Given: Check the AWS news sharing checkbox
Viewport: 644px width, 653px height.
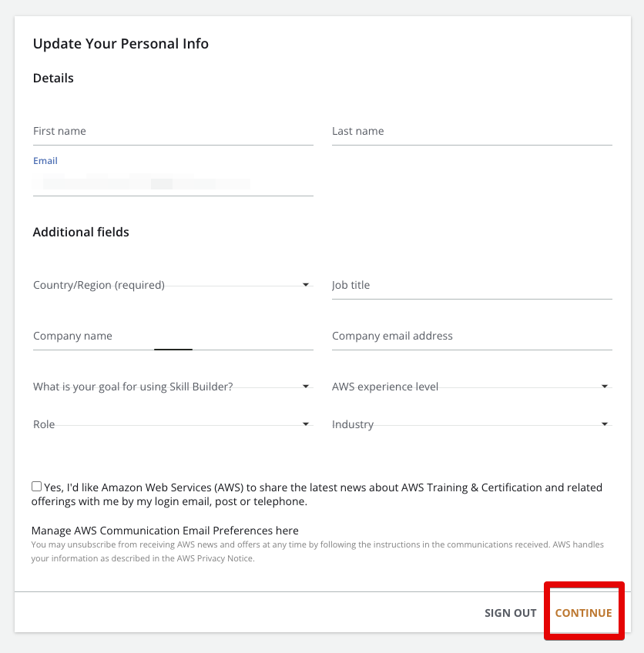Looking at the screenshot, I should pyautogui.click(x=37, y=487).
